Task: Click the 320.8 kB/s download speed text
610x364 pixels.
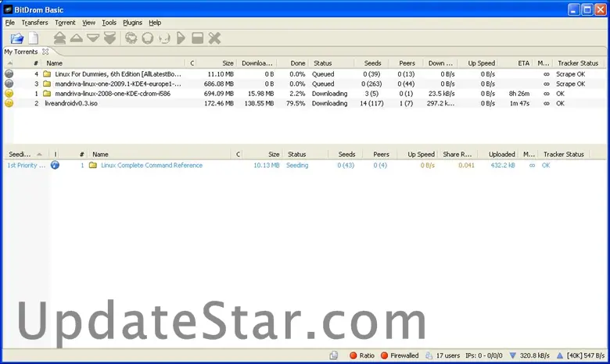Action: pyautogui.click(x=534, y=355)
